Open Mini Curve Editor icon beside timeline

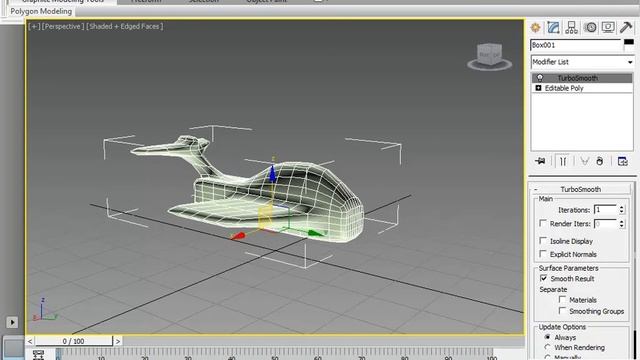click(x=38, y=355)
